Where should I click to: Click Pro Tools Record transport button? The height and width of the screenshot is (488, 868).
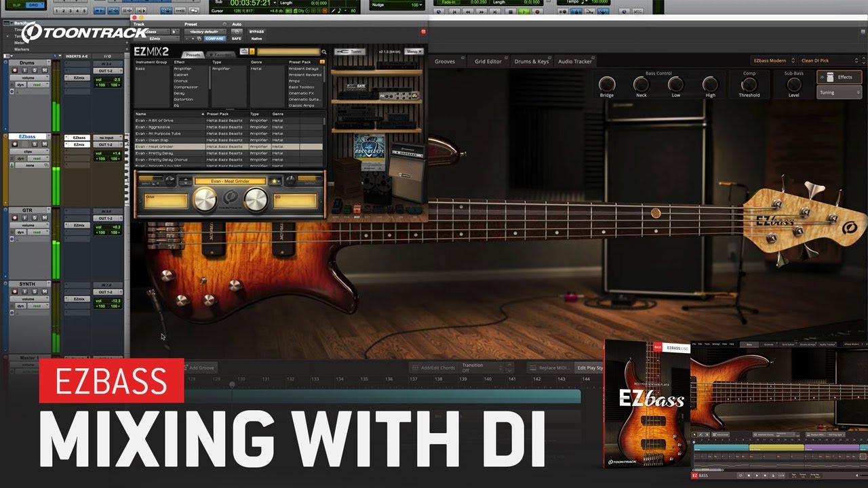click(x=537, y=12)
